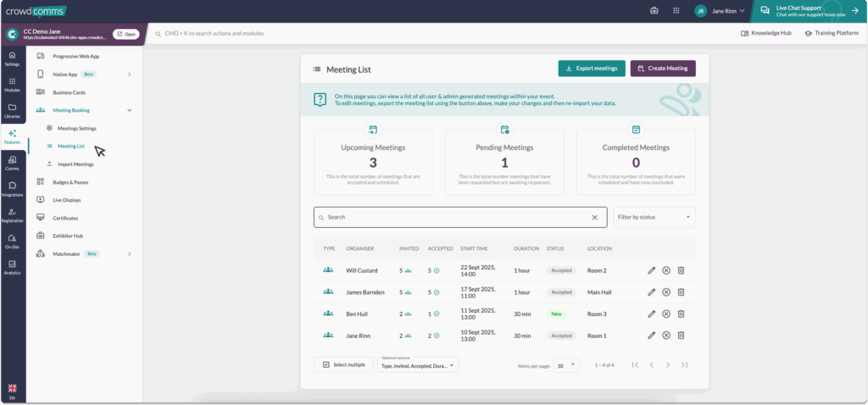Open the Optional columns dropdown
Image resolution: width=868 pixels, height=405 pixels.
point(418,364)
